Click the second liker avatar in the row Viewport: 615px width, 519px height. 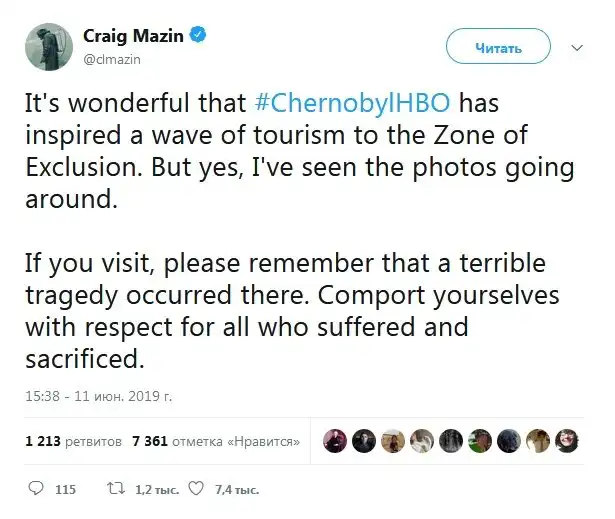click(365, 440)
